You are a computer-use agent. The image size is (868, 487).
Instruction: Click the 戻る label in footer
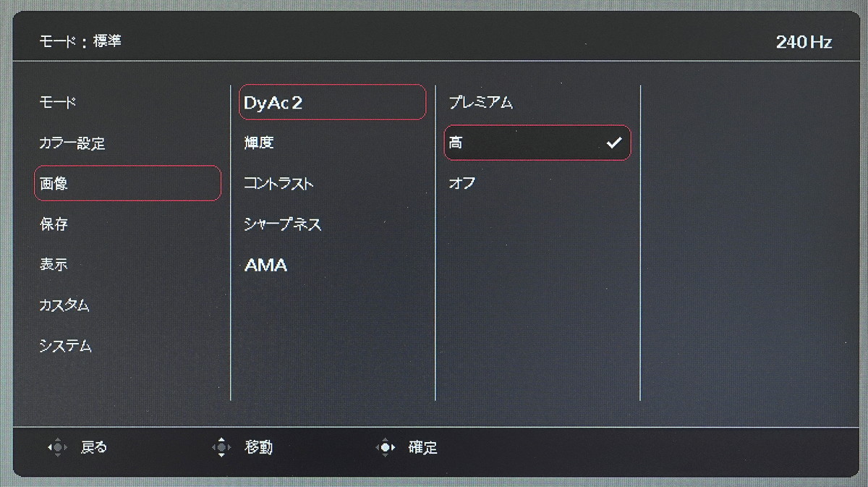pos(93,448)
